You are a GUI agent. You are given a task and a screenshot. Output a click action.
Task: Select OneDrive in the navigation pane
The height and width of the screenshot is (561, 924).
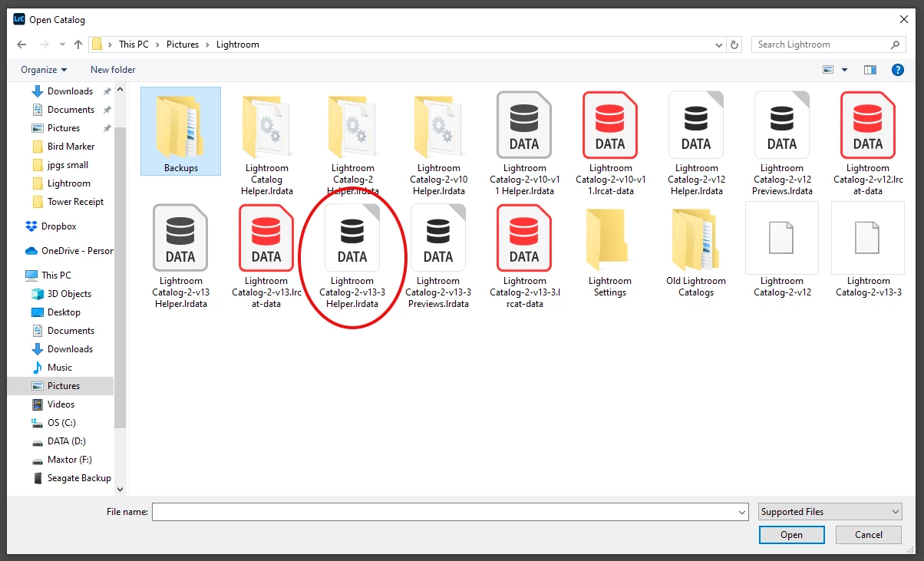[x=69, y=251]
